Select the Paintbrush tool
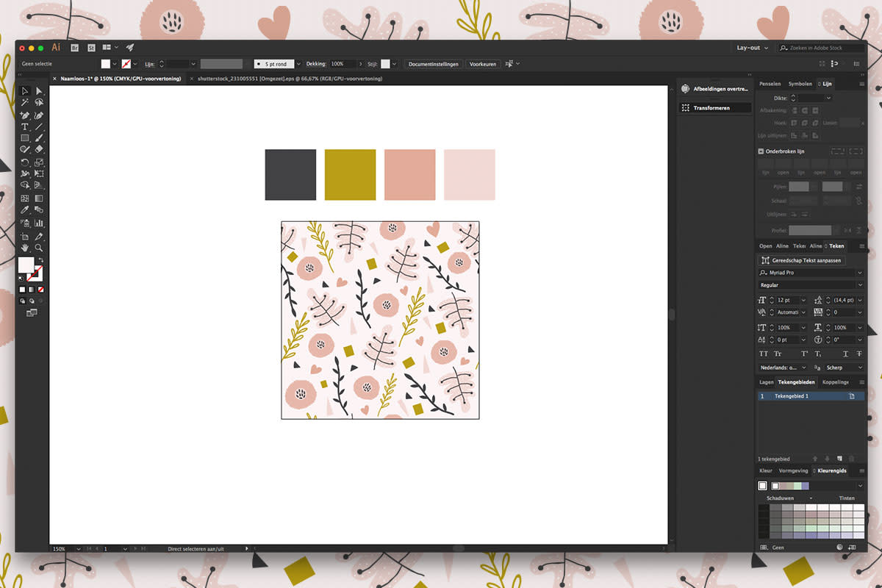The height and width of the screenshot is (588, 882). click(39, 138)
